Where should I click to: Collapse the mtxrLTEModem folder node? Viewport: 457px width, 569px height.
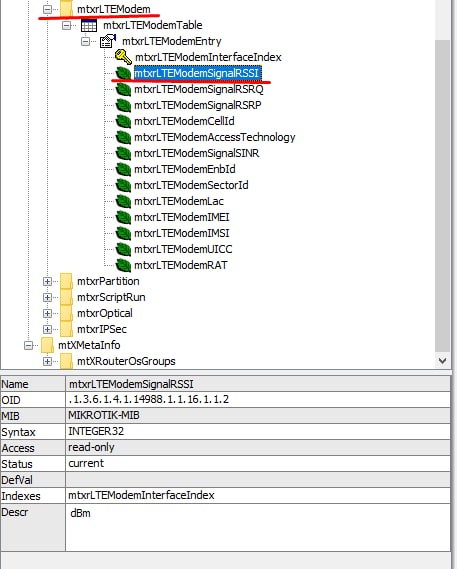click(48, 9)
